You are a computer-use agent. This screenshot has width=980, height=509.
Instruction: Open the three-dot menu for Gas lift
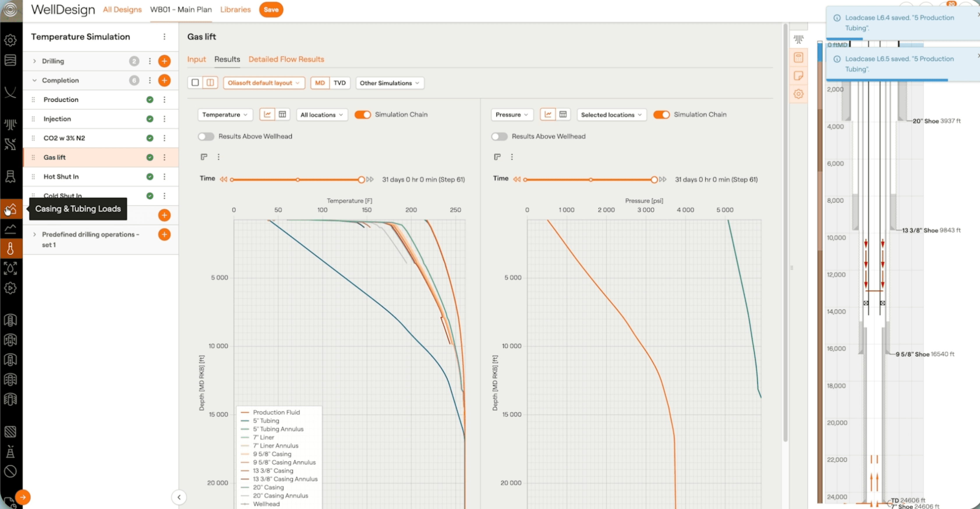[164, 157]
